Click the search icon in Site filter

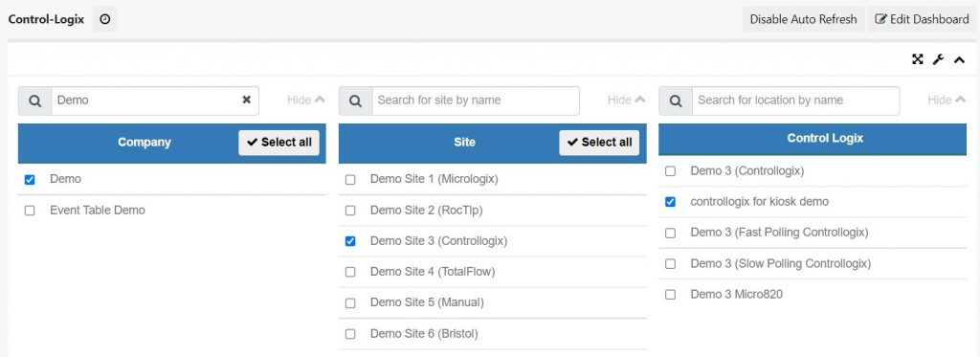coord(356,100)
